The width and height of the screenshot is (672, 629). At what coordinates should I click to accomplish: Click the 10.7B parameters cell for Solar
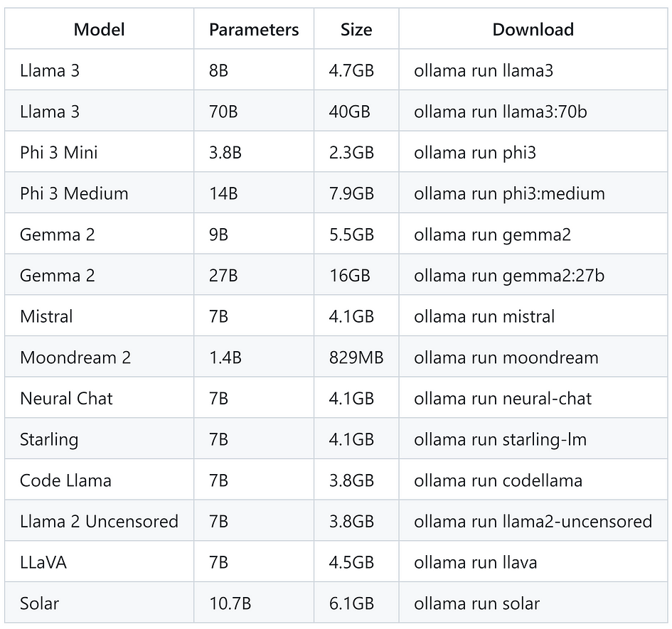click(x=230, y=603)
